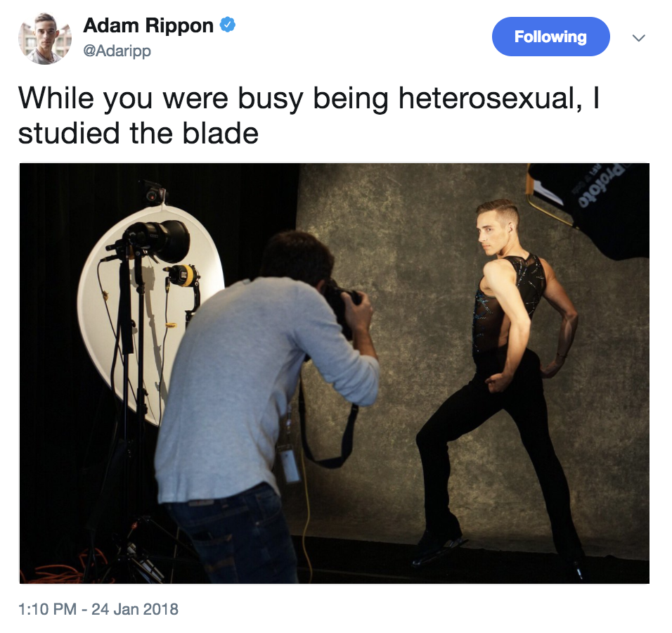Open the Adam Rippon display name link

(x=148, y=25)
